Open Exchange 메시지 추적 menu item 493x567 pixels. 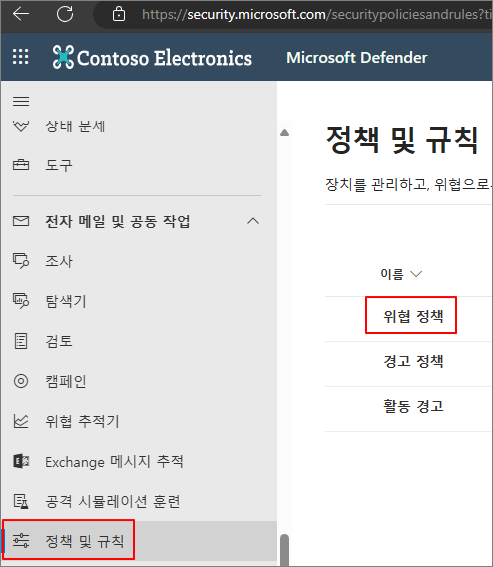[114, 462]
